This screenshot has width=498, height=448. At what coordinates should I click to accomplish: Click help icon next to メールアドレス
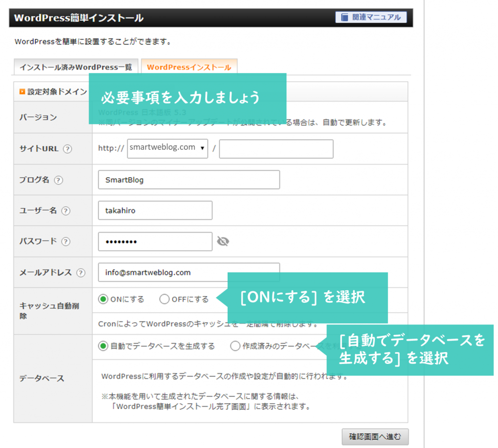click(81, 273)
